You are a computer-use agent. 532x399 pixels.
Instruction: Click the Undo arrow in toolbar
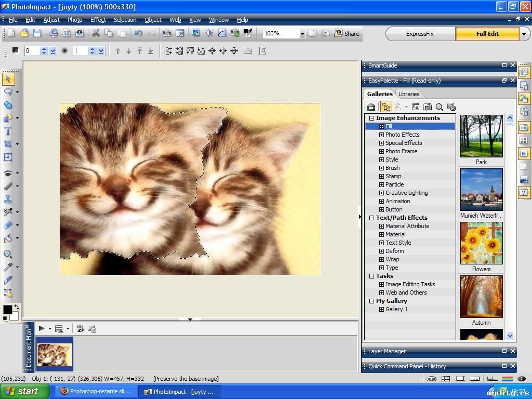click(138, 33)
